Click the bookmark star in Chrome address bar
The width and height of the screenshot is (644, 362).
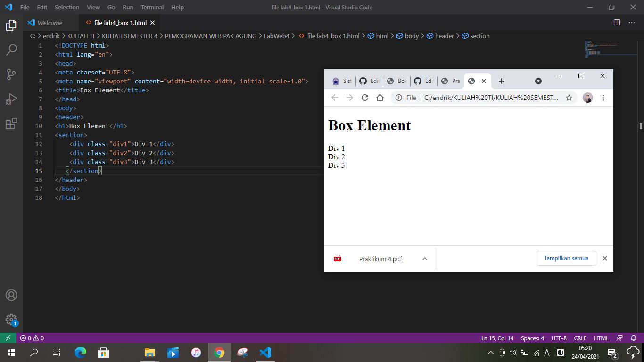coord(569,98)
